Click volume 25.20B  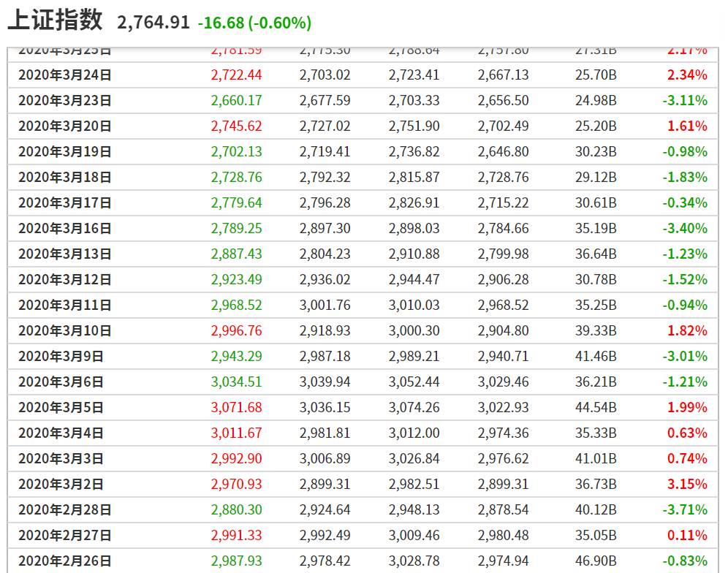pos(596,126)
